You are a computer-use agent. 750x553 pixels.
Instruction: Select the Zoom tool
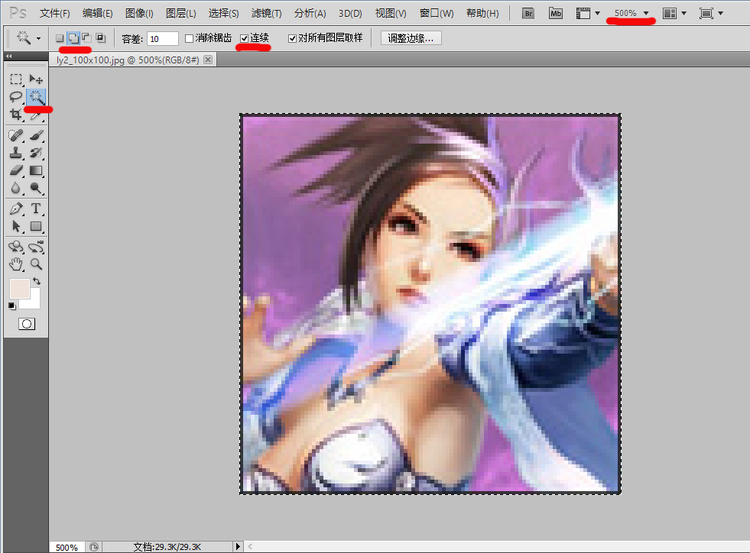tap(36, 264)
